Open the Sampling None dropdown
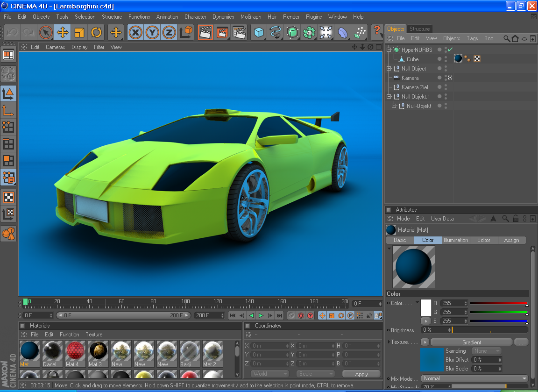This screenshot has width=538, height=392. (487, 351)
